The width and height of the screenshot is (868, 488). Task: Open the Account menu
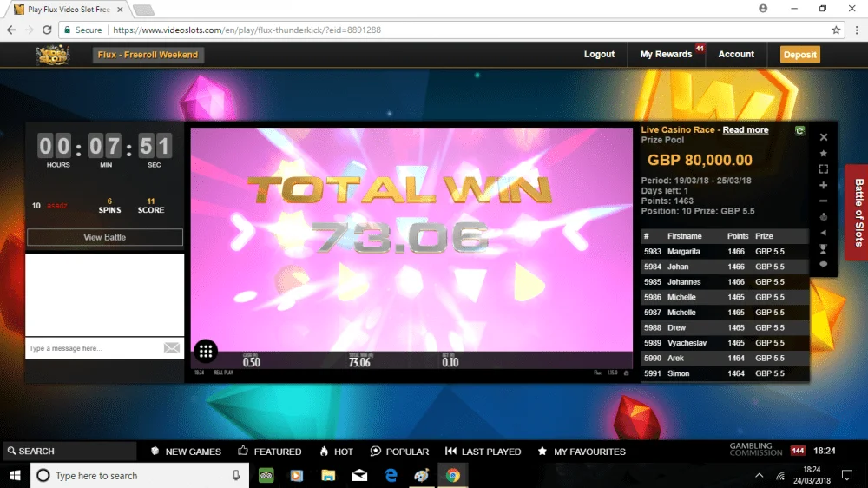[736, 55]
